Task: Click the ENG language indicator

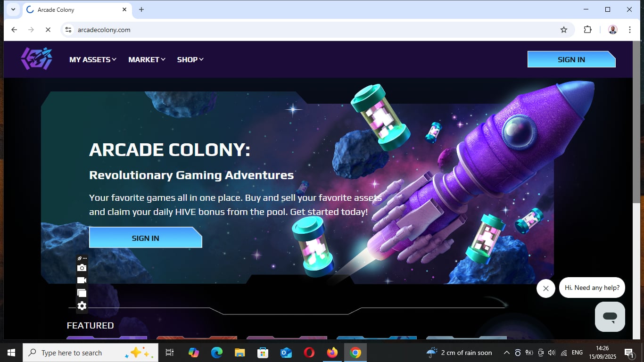Action: pos(577,353)
